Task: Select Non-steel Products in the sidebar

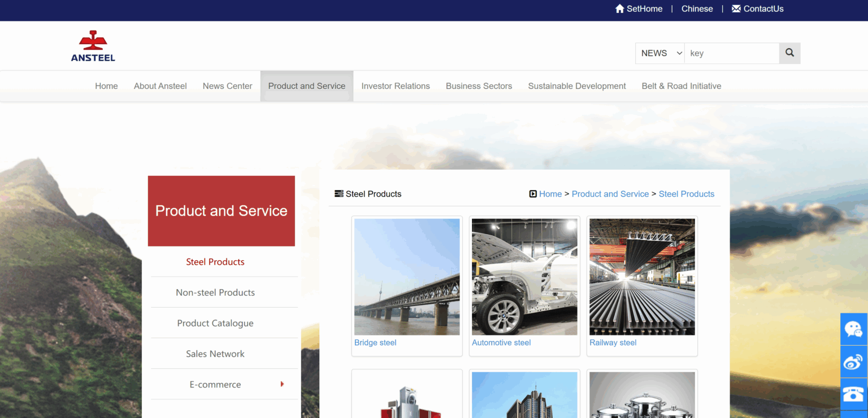Action: [215, 292]
